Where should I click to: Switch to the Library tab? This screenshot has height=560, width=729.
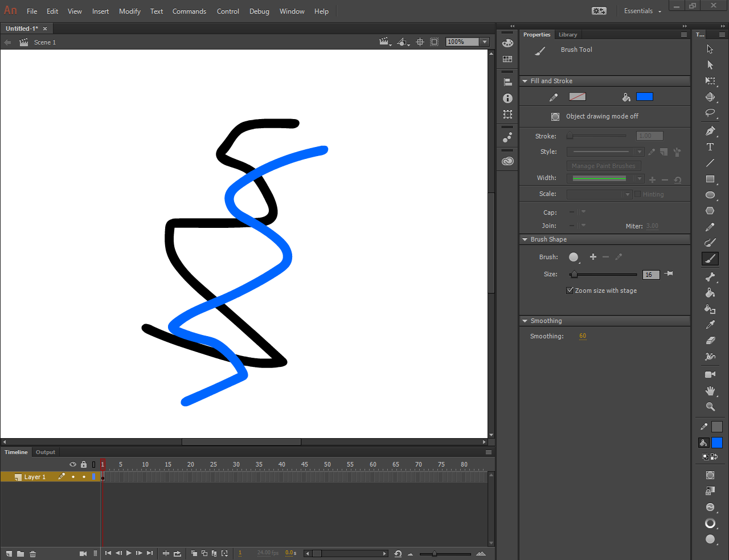568,34
